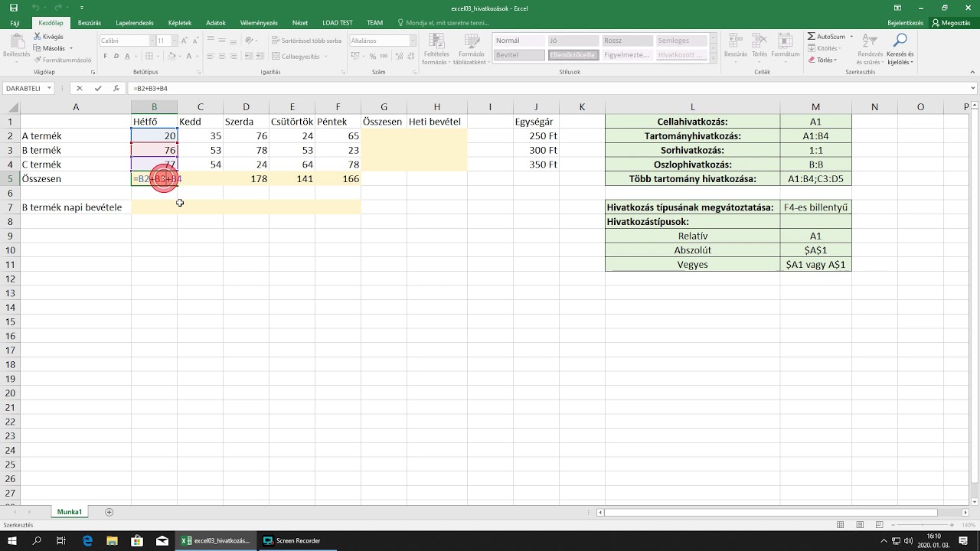Open the Képletek ribbon tab
Screen dimensions: 980x551
[x=180, y=23]
